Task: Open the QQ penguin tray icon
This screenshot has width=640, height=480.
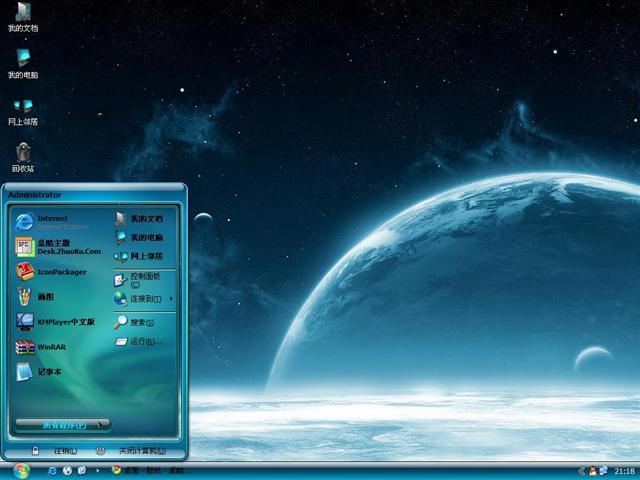Action: [592, 471]
